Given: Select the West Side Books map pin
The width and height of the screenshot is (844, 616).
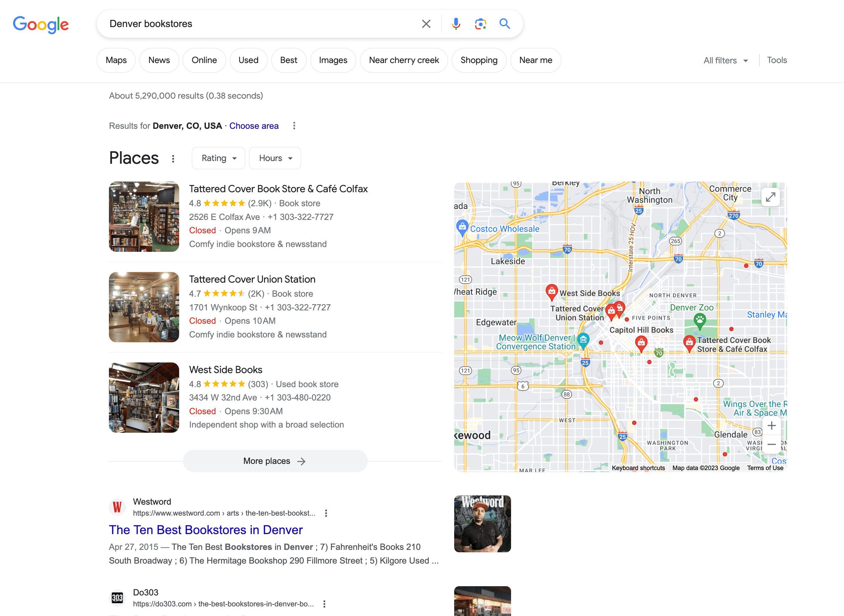Looking at the screenshot, I should [x=551, y=292].
